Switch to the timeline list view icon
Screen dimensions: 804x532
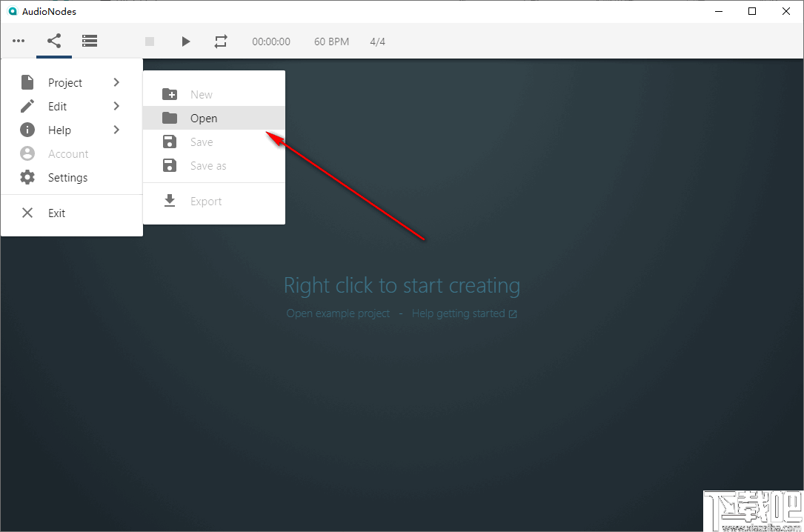90,41
